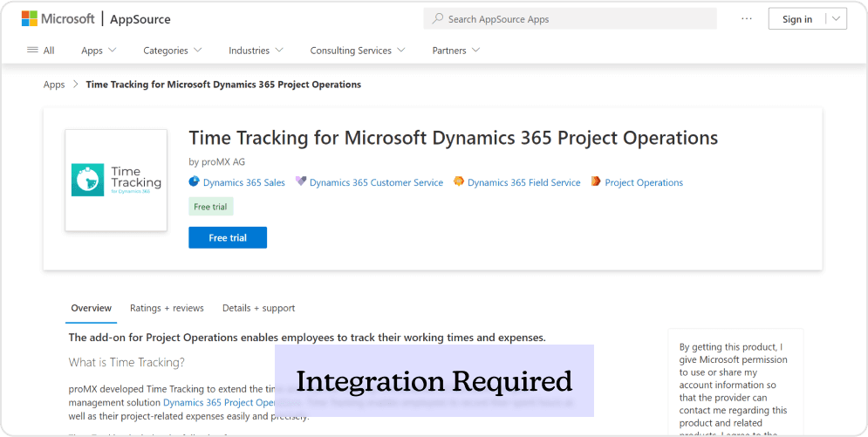Select the Overview tab
Image resolution: width=868 pixels, height=437 pixels.
coord(92,309)
